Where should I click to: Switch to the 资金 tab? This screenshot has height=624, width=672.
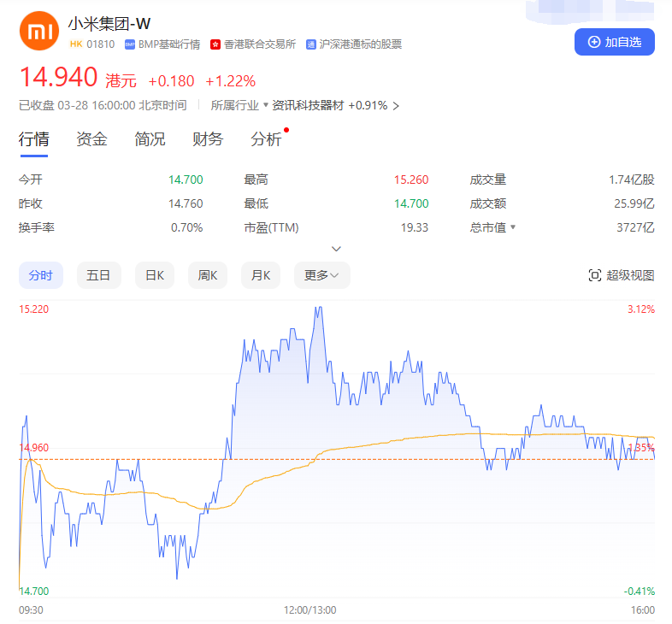(91, 139)
